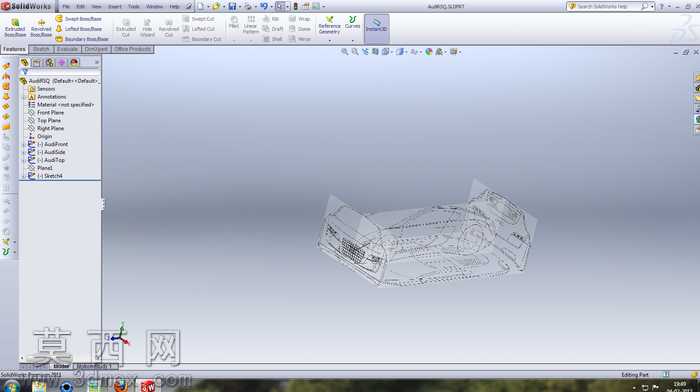This screenshot has width=700, height=392.
Task: Select the Draft tool
Action: (272, 29)
